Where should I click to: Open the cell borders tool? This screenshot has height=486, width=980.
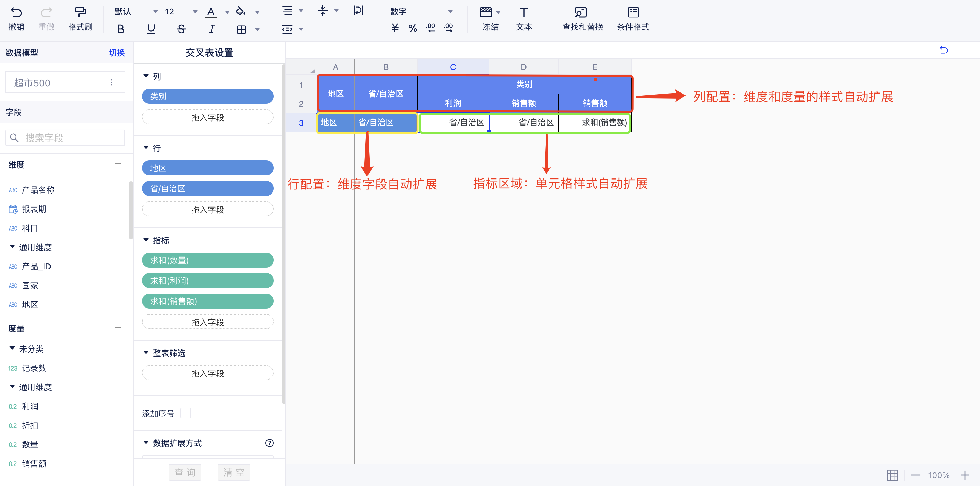pyautogui.click(x=242, y=29)
